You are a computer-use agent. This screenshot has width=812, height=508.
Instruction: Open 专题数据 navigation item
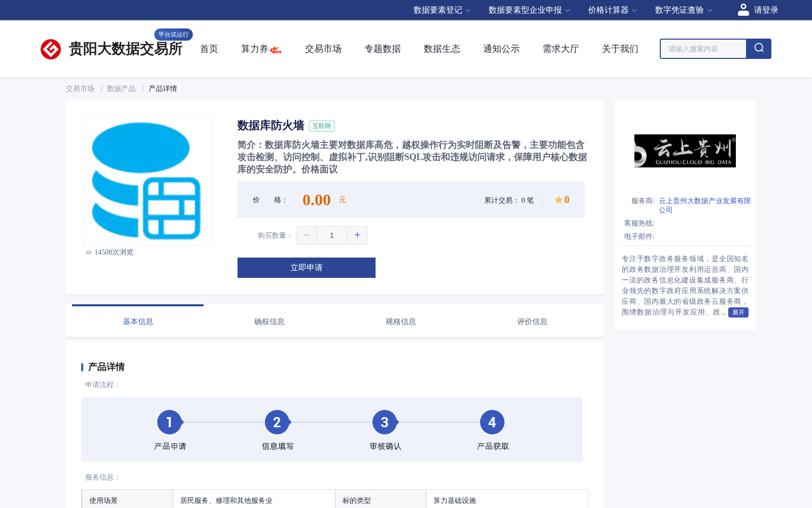(383, 49)
